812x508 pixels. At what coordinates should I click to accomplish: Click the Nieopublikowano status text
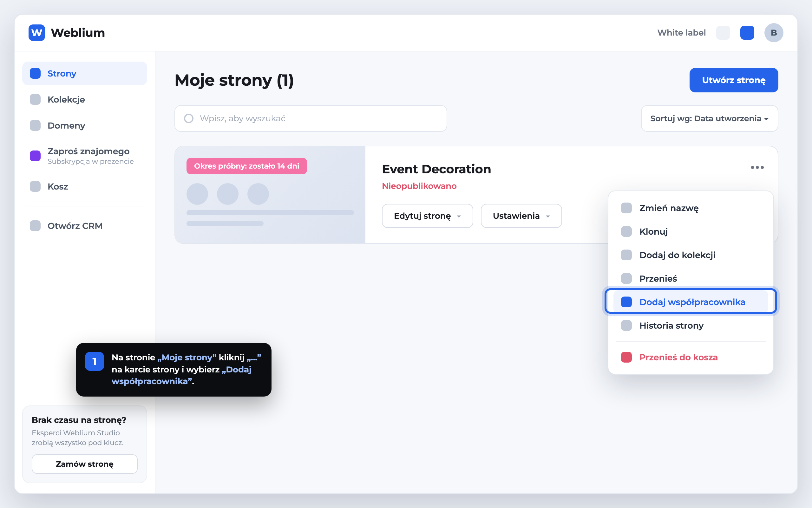click(419, 186)
